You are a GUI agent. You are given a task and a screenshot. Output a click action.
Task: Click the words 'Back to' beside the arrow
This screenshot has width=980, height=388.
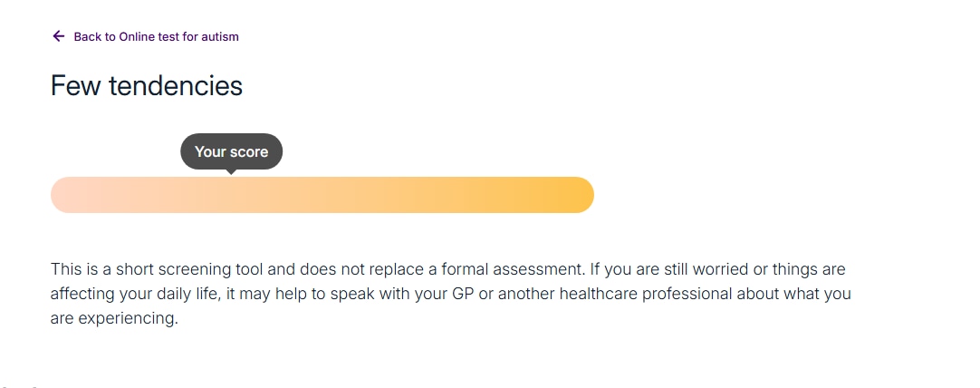click(x=94, y=37)
